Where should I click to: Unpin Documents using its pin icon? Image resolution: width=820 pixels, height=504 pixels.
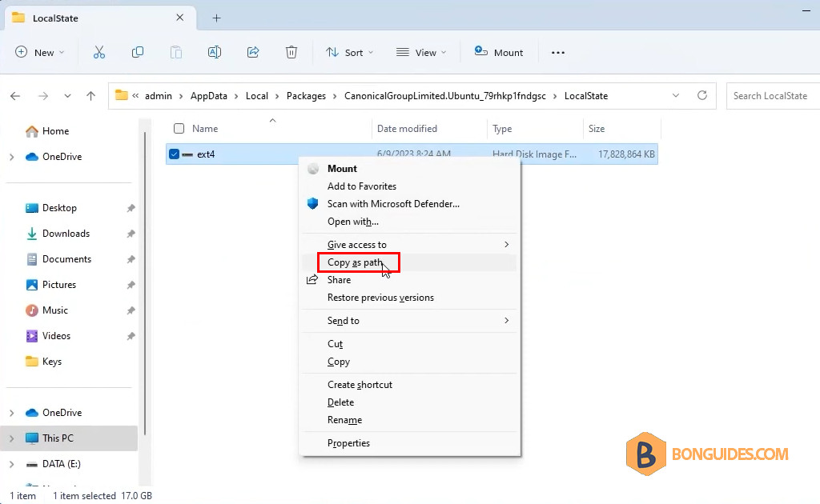(131, 259)
